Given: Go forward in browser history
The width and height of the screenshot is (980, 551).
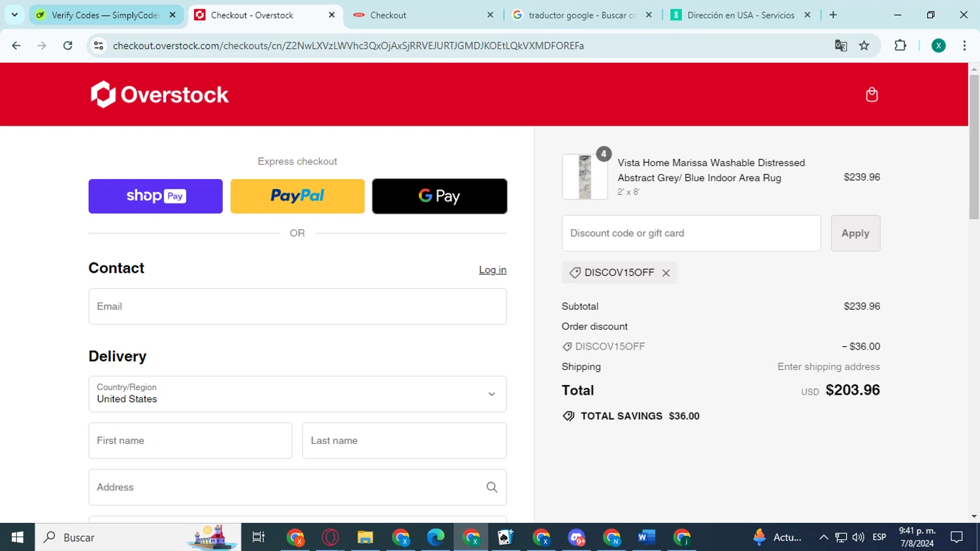Looking at the screenshot, I should [x=42, y=46].
